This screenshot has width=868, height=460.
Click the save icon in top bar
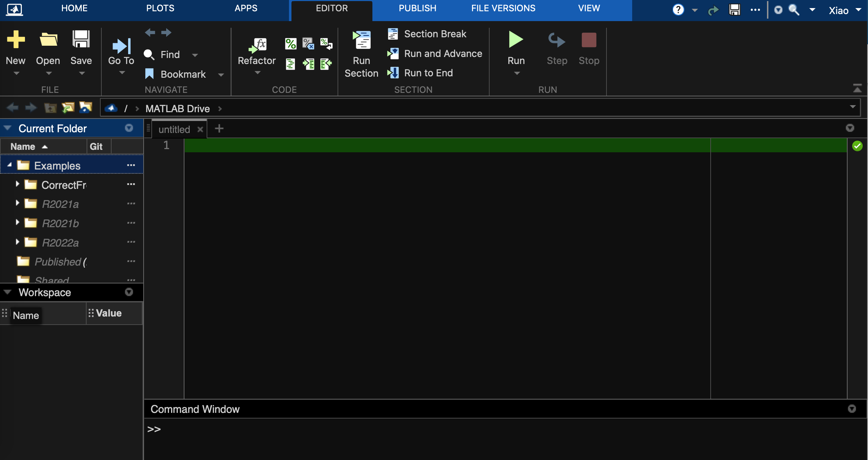735,10
